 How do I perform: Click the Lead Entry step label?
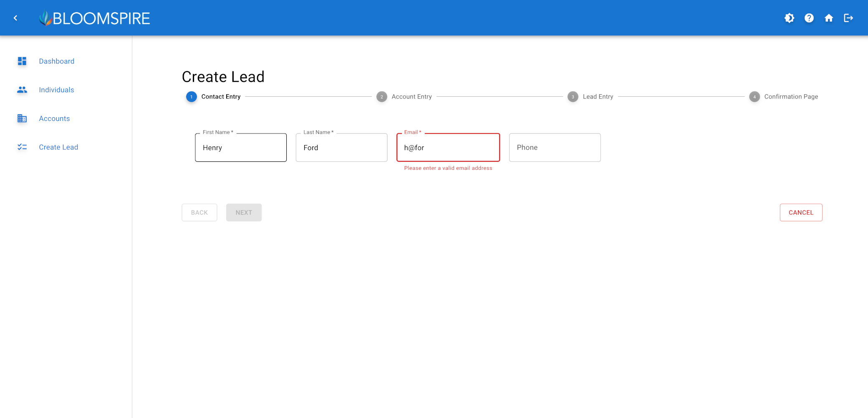[x=598, y=97]
